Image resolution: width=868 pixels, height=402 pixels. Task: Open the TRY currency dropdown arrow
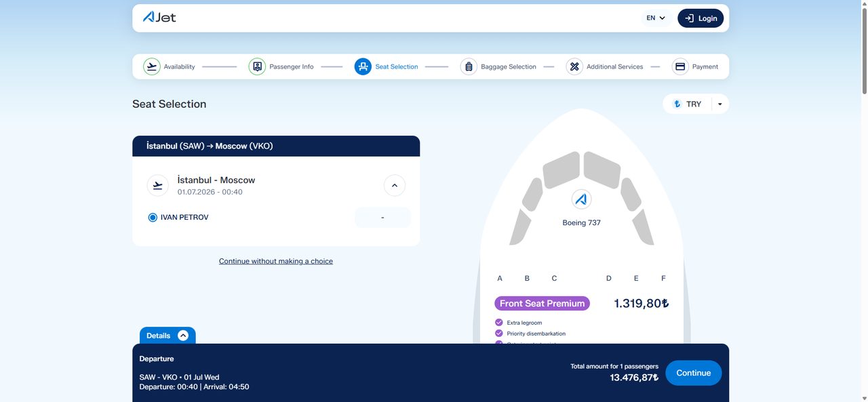point(719,104)
